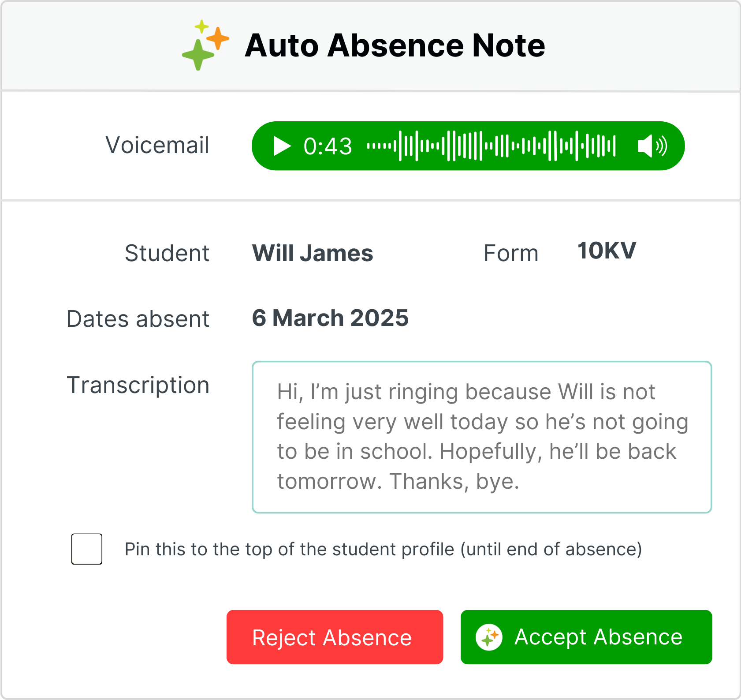Click the Accept Absence button text
The image size is (741, 700).
click(x=598, y=637)
